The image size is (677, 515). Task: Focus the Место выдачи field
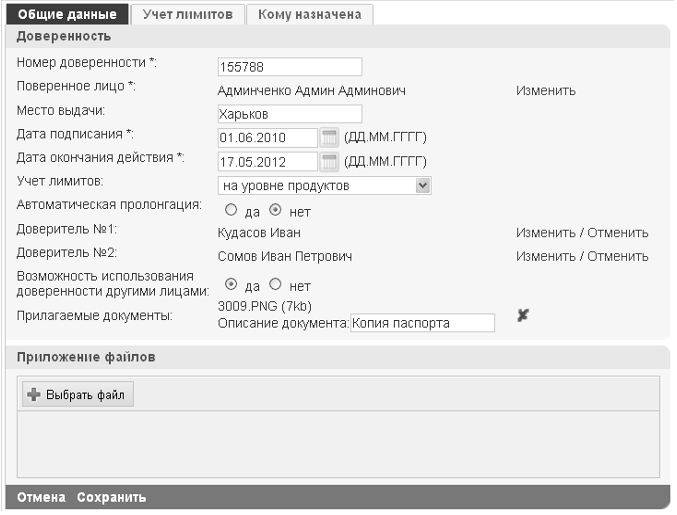pyautogui.click(x=290, y=114)
